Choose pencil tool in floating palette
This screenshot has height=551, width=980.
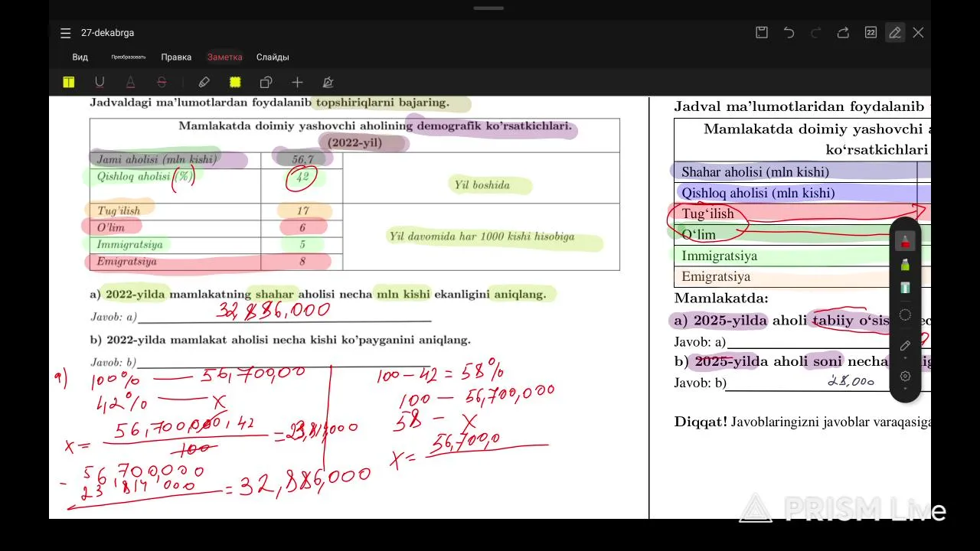905,346
